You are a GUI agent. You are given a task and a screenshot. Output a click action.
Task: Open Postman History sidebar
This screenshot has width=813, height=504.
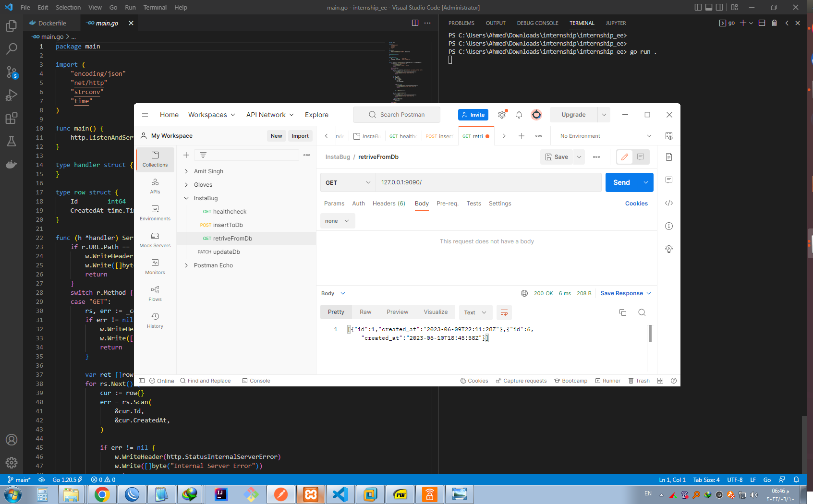[155, 320]
